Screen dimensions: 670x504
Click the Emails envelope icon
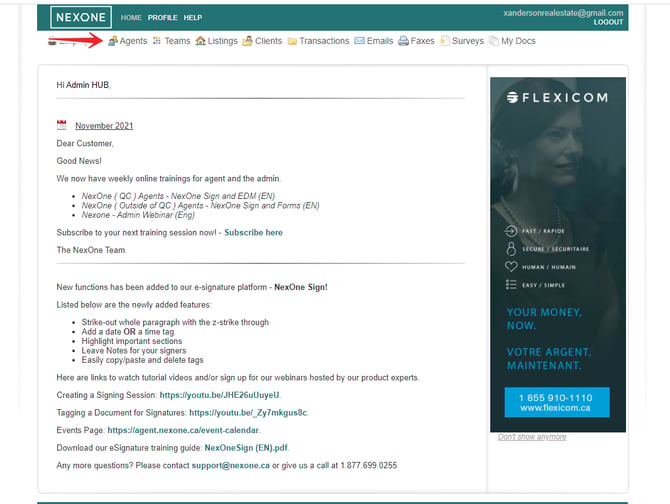(359, 41)
